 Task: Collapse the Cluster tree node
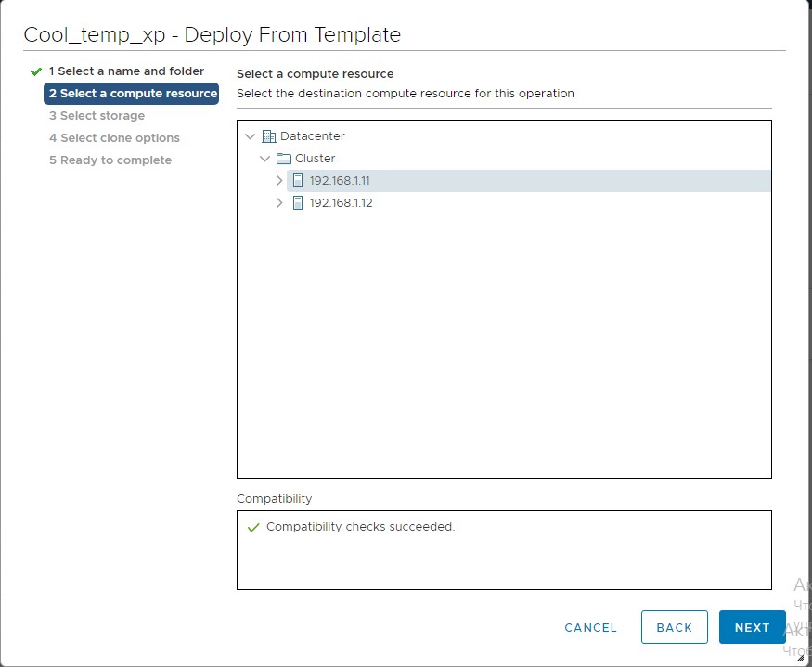264,159
